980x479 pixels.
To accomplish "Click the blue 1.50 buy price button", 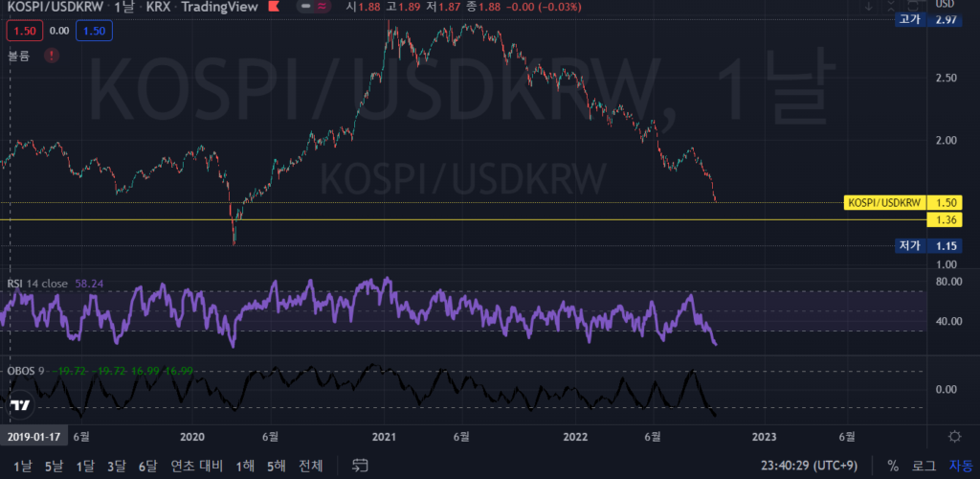I will pos(97,31).
